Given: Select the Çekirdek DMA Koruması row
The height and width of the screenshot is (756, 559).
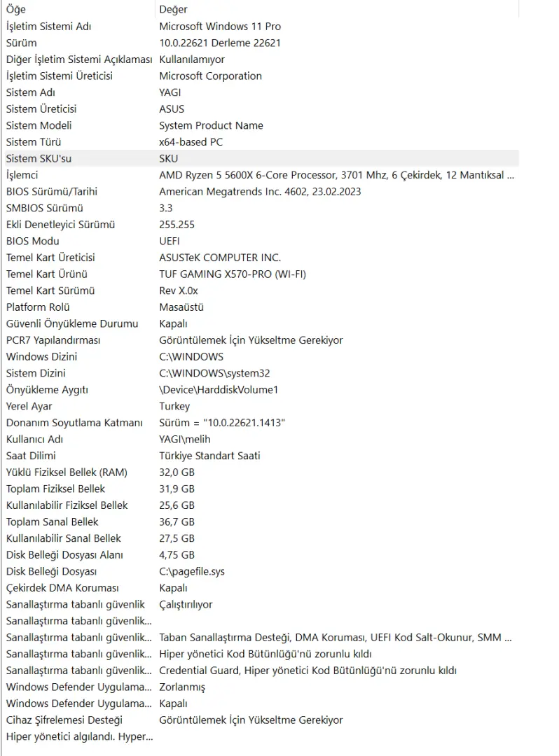Looking at the screenshot, I should (261, 588).
